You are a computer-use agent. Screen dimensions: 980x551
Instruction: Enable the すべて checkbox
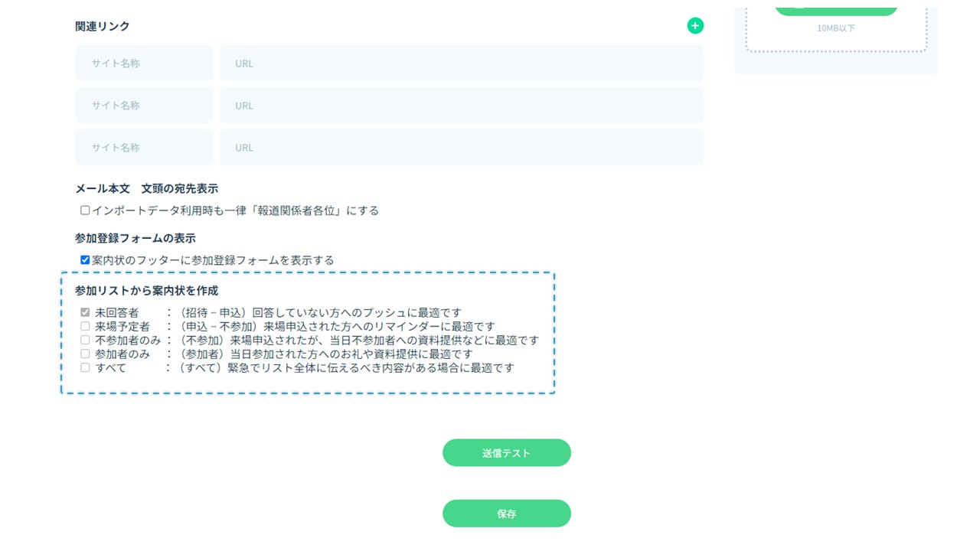click(85, 368)
